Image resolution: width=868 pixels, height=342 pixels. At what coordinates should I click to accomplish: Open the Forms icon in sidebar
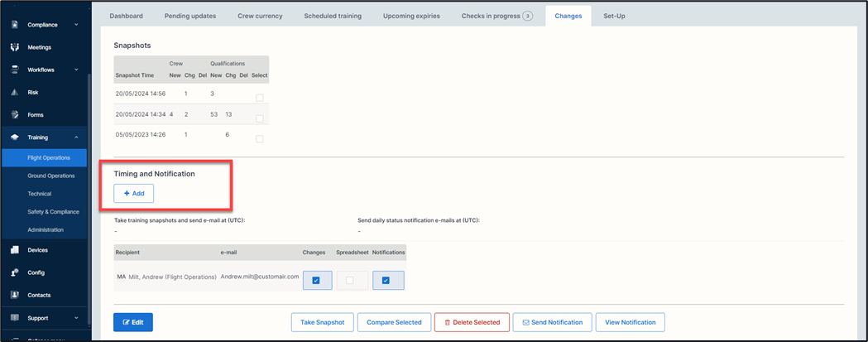(15, 114)
